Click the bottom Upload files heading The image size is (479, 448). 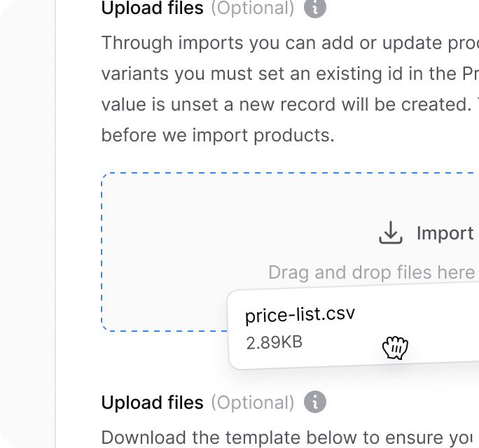(x=153, y=402)
